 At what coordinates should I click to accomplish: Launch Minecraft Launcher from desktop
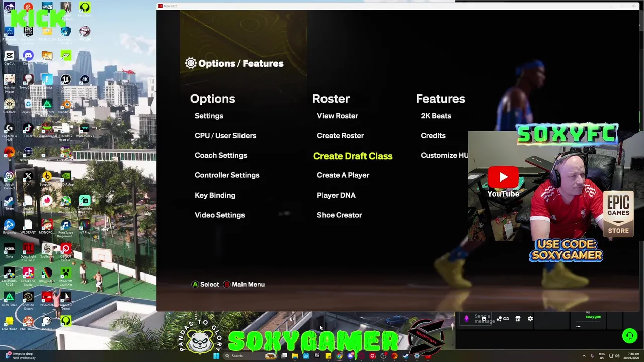point(65,277)
